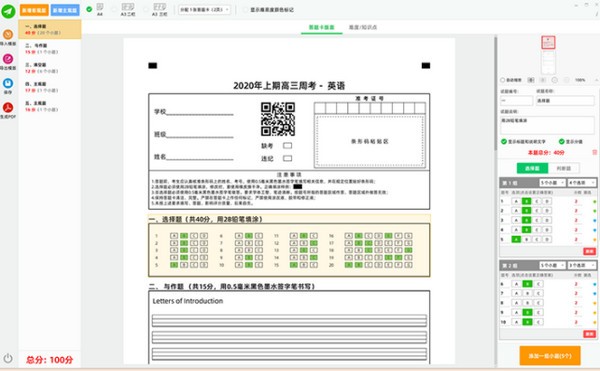Viewport: 600px width, 371px height.
Task: Click the red generate PDF icon
Action: 8,107
